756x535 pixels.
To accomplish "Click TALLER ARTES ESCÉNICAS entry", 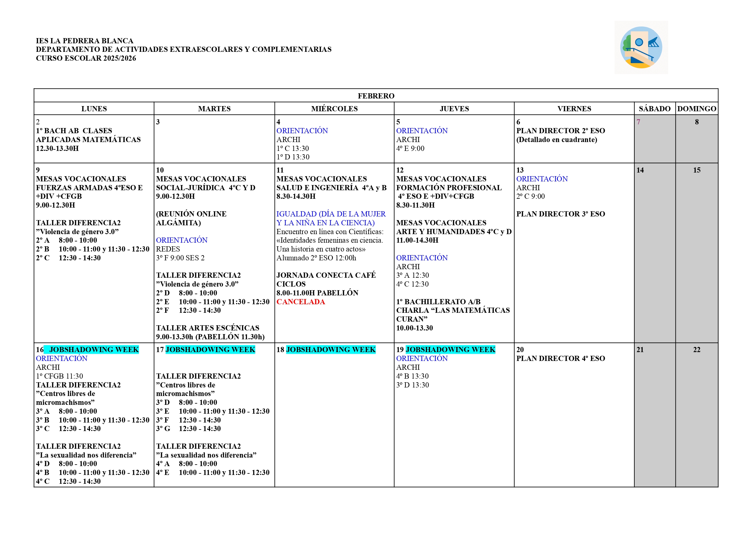I will click(x=208, y=328).
